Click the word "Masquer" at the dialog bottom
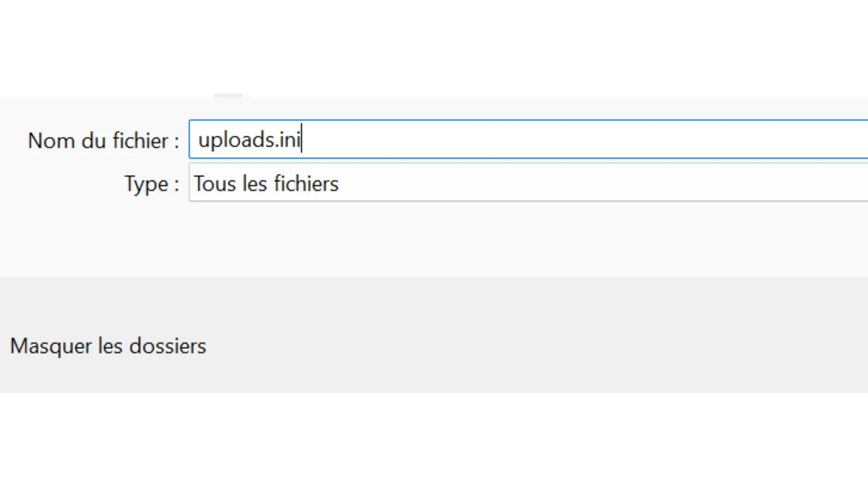Screen dimensions: 868x486 point(50,346)
